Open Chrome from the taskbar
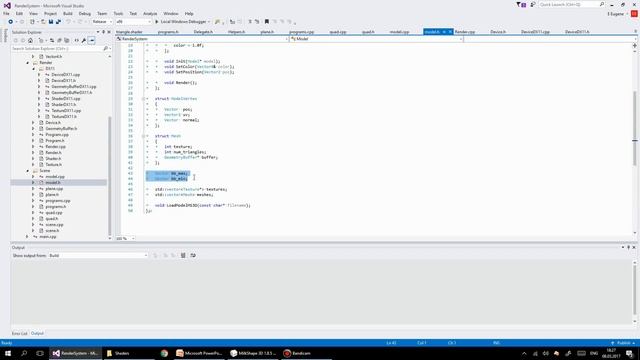640x360 pixels. pos(164,353)
